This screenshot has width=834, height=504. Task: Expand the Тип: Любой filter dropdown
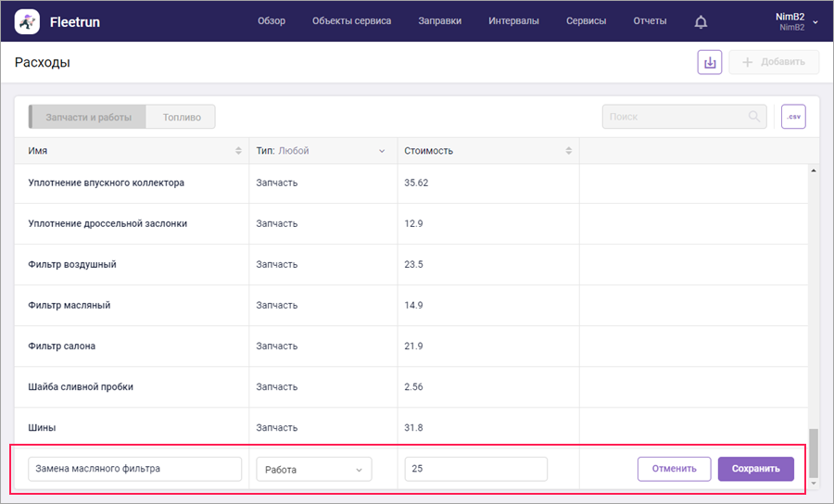[380, 151]
